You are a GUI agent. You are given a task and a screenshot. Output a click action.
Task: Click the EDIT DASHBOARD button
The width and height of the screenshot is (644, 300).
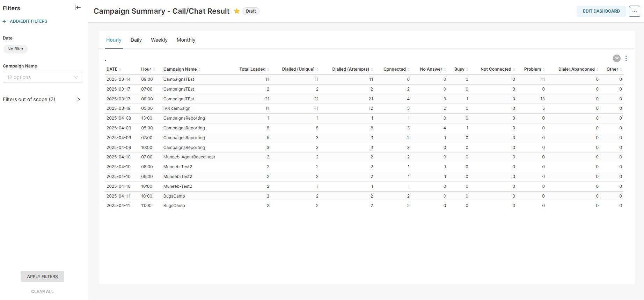coord(601,11)
